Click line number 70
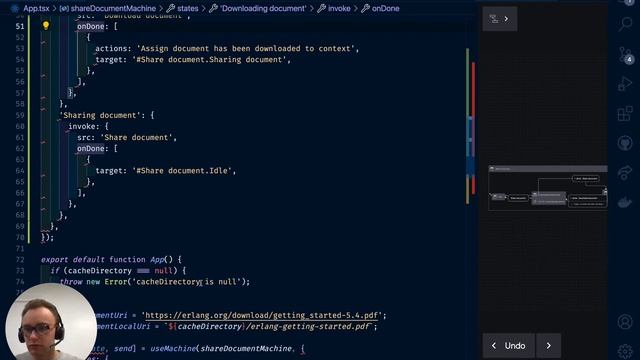The image size is (640, 360). click(20, 237)
